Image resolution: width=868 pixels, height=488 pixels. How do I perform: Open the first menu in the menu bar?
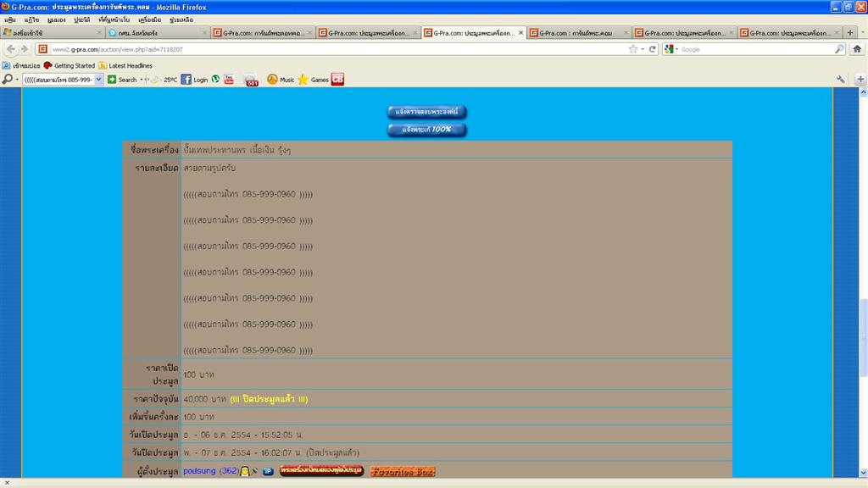pos(10,19)
